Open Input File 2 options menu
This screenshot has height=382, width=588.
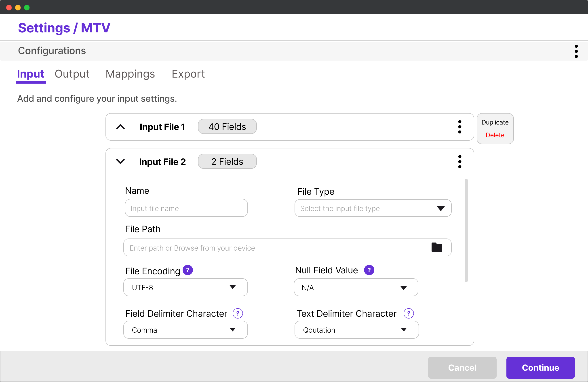tap(459, 162)
